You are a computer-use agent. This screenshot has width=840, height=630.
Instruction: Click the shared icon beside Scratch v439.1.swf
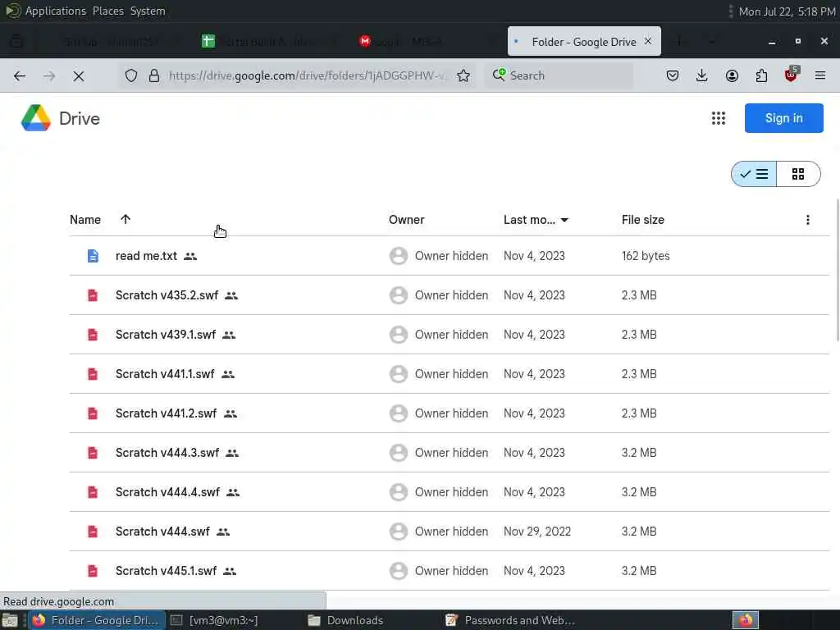[x=229, y=336]
